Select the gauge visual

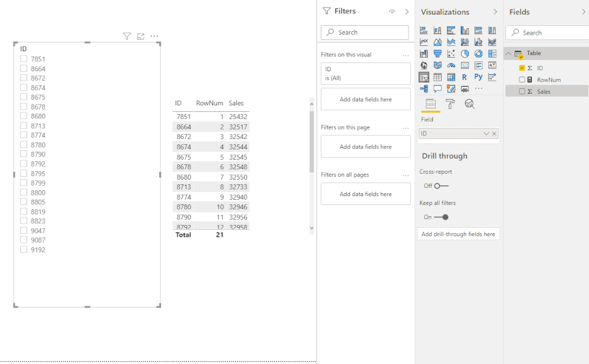pos(451,65)
